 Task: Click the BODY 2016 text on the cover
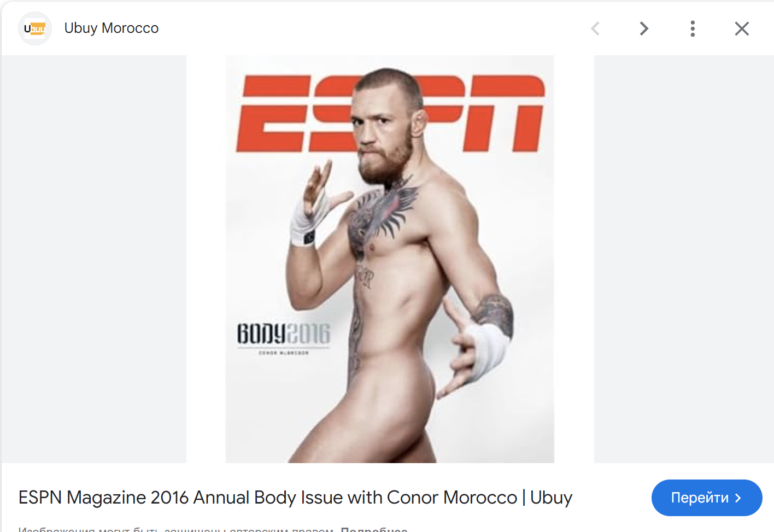[283, 333]
